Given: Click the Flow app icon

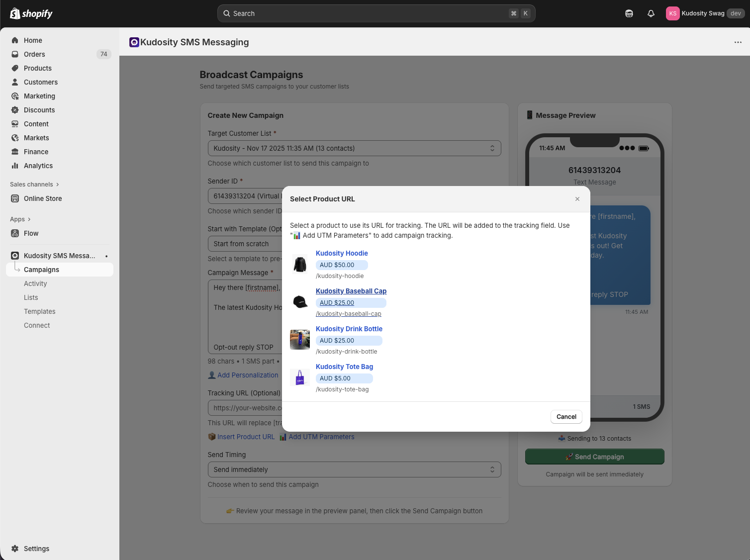Looking at the screenshot, I should 15,233.
